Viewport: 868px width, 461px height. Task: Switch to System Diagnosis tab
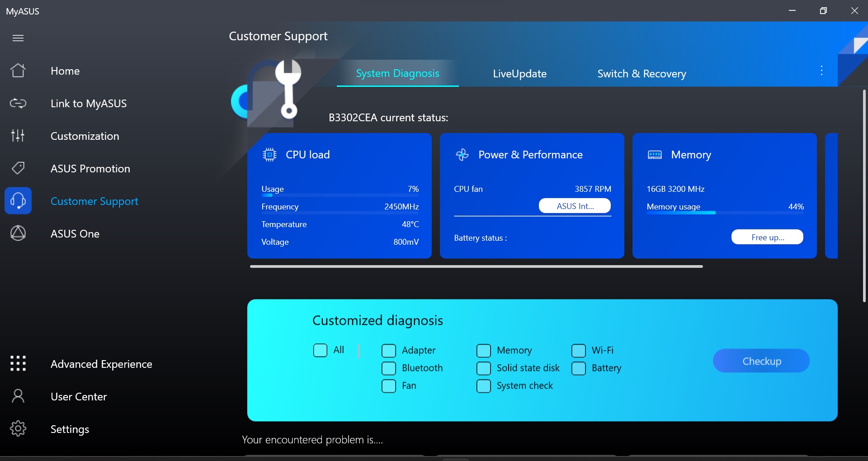pos(397,73)
